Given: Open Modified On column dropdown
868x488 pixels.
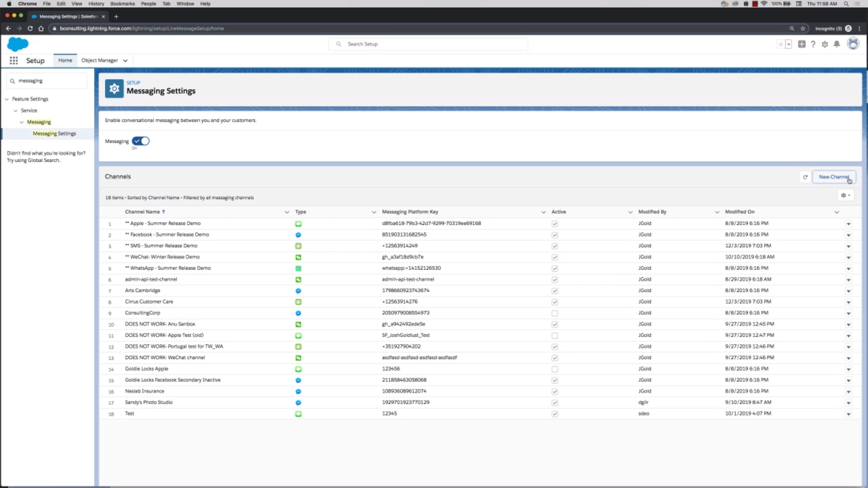Looking at the screenshot, I should [x=837, y=212].
